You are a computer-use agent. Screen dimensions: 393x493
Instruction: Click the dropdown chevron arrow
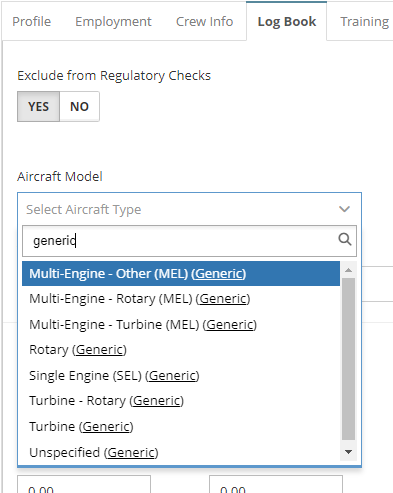(344, 209)
